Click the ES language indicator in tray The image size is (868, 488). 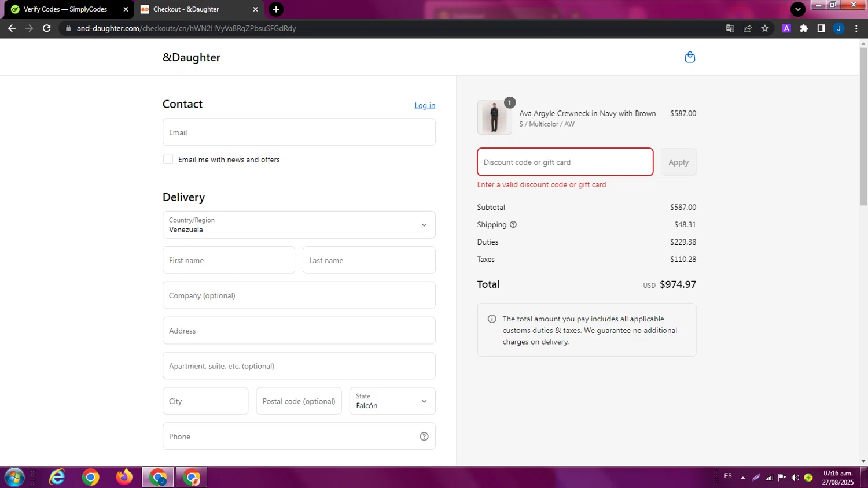[x=728, y=476]
